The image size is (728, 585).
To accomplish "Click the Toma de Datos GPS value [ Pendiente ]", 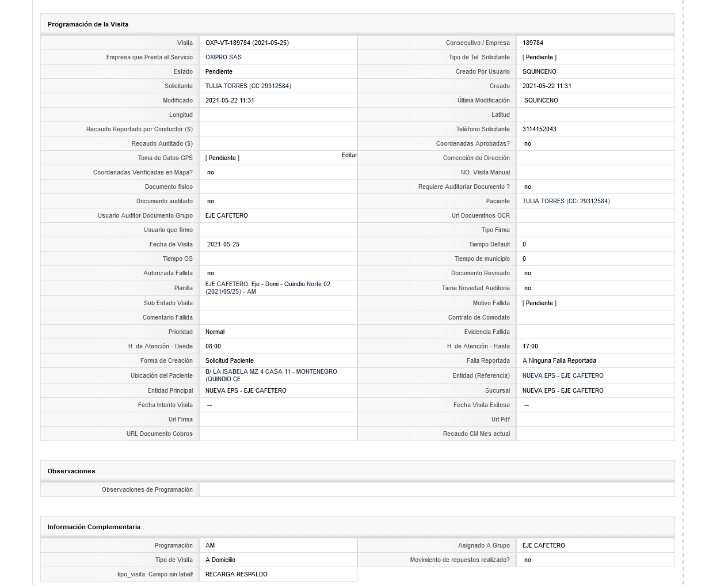I will [222, 158].
